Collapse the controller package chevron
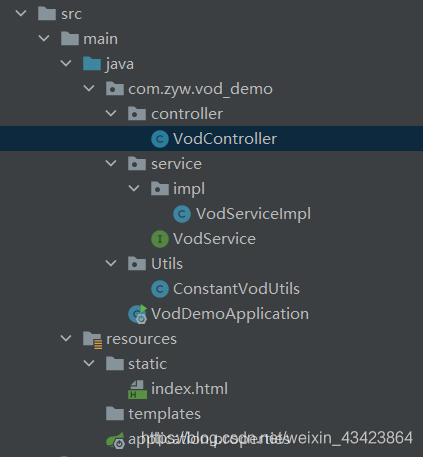 111,113
